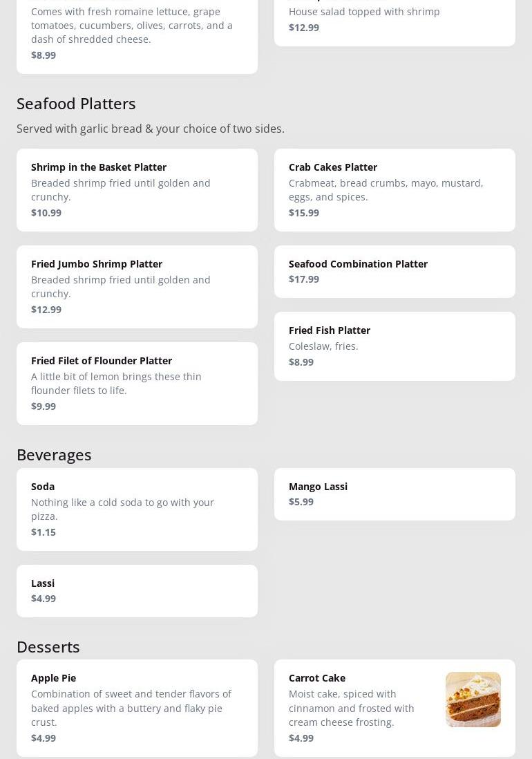This screenshot has height=759, width=532.
Task: Click the Crab Cakes Platter description text
Action: [386, 190]
